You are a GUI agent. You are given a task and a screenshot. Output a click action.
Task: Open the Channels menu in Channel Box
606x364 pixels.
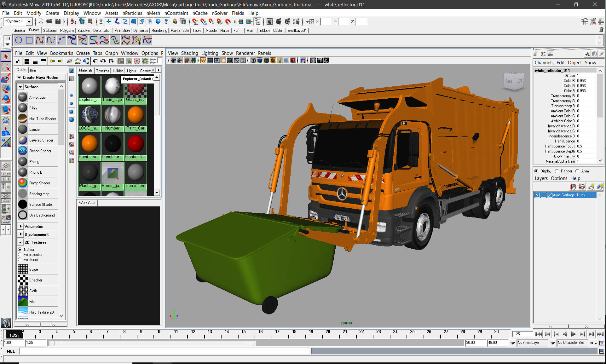(x=544, y=63)
